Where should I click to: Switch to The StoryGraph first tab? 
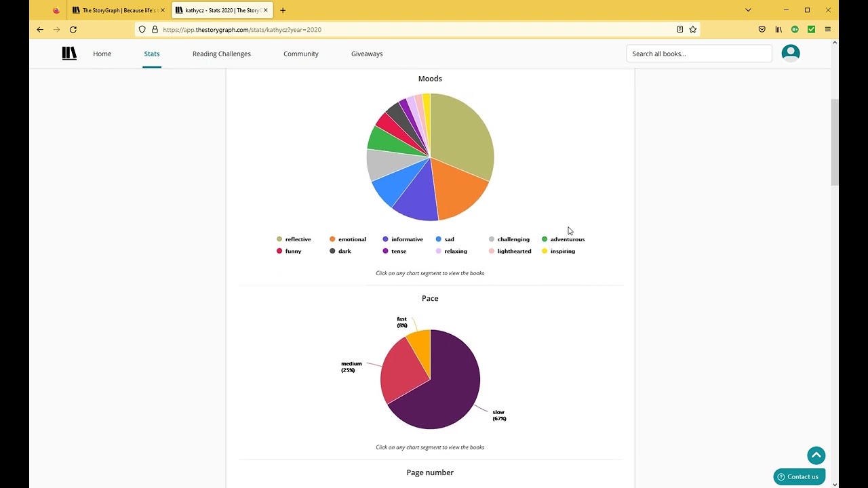pyautogui.click(x=119, y=10)
